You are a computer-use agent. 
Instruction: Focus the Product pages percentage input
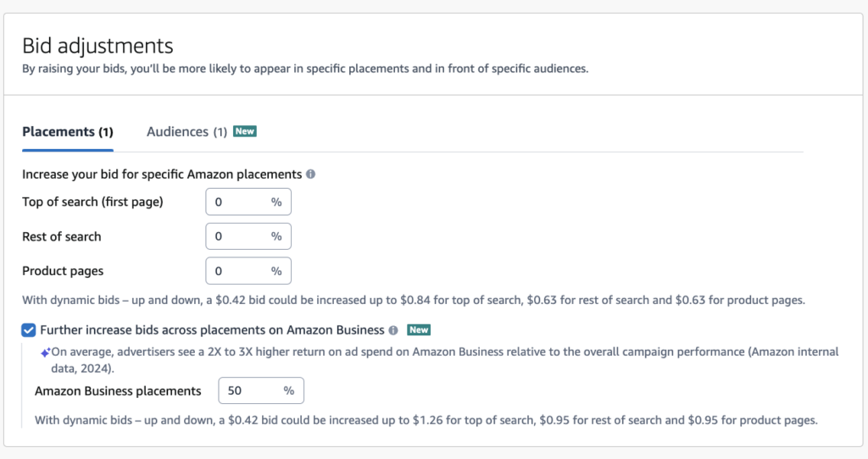[248, 271]
